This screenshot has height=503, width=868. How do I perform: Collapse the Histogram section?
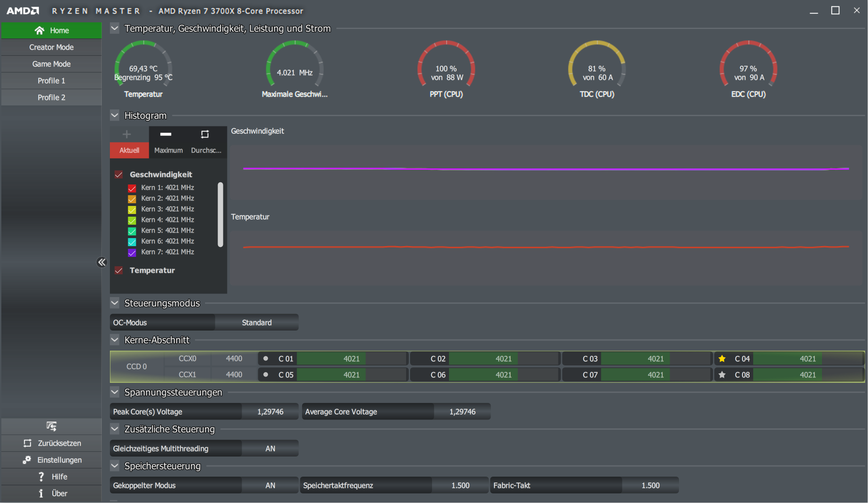point(115,116)
